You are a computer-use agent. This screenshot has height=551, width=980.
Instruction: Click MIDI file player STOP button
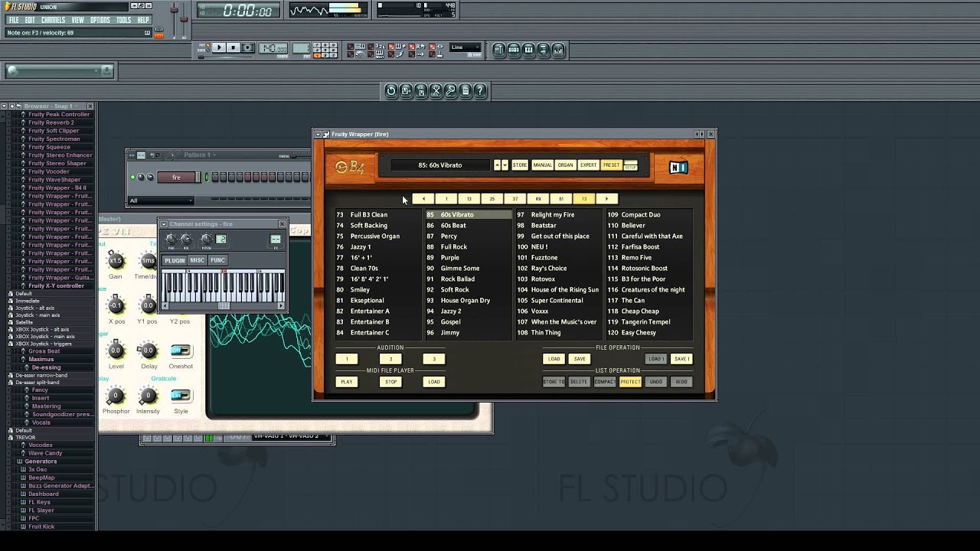[x=391, y=382]
